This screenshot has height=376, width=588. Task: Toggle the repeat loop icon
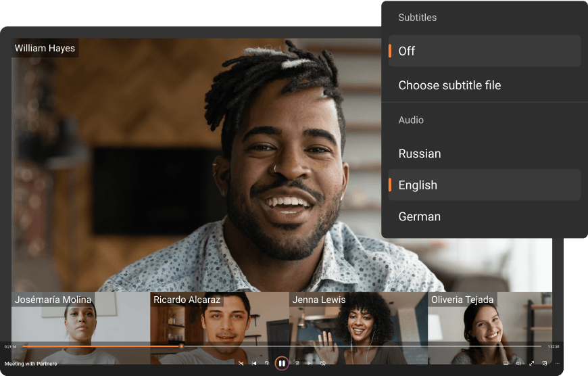[x=323, y=363]
